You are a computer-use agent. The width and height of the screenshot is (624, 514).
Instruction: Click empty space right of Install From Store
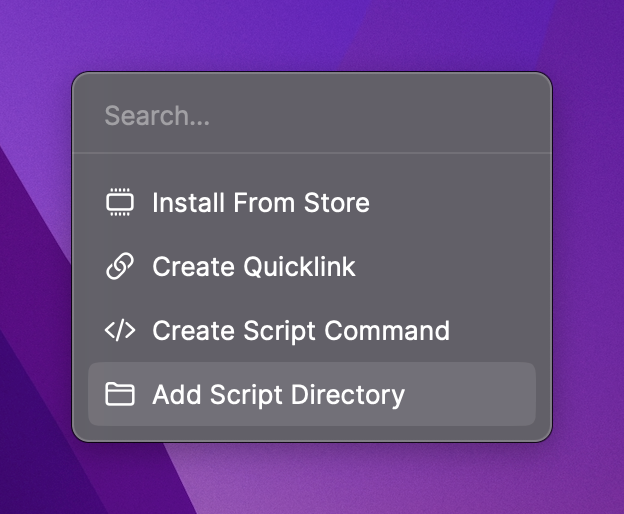pyautogui.click(x=460, y=203)
